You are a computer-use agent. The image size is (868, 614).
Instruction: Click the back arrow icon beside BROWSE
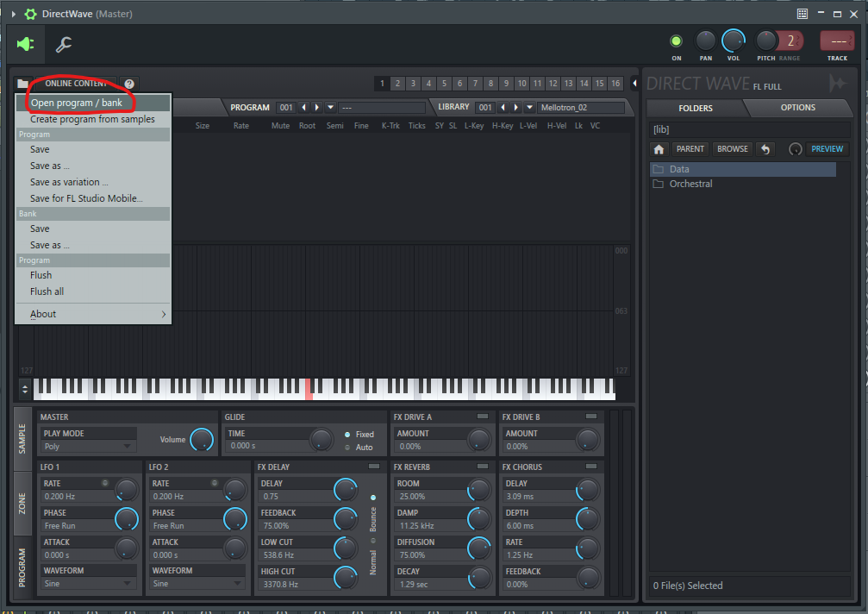(765, 149)
